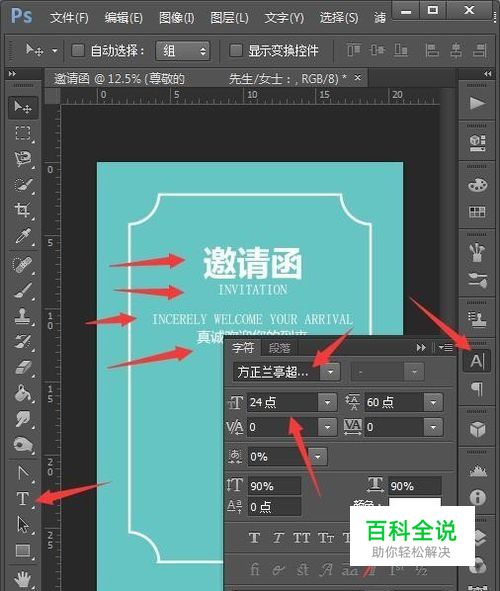The width and height of the screenshot is (500, 591).
Task: Expand the toolbox double arrows
Action: 12,73
